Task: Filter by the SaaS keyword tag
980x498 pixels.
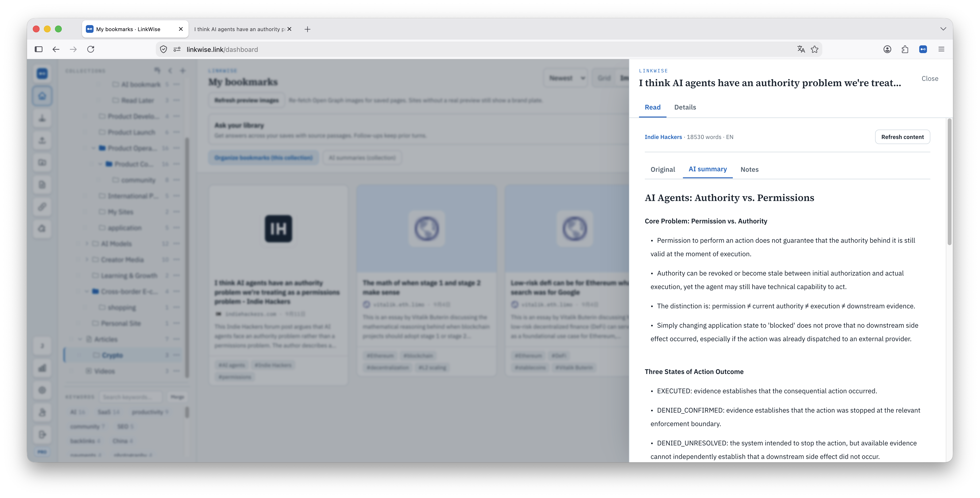Action: tap(109, 412)
